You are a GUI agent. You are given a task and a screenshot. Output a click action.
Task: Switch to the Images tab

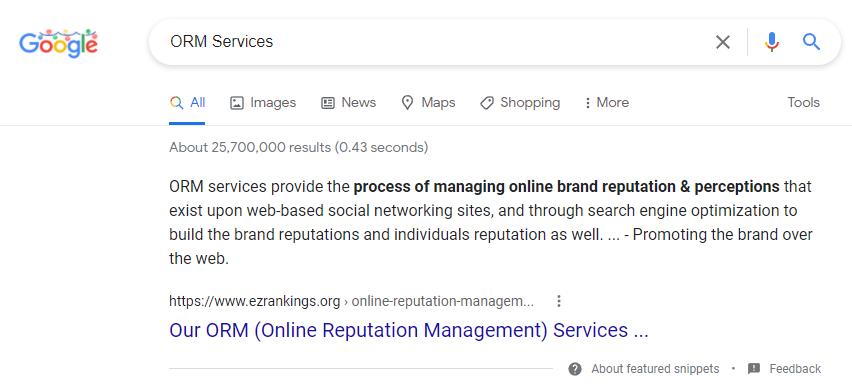(x=263, y=103)
